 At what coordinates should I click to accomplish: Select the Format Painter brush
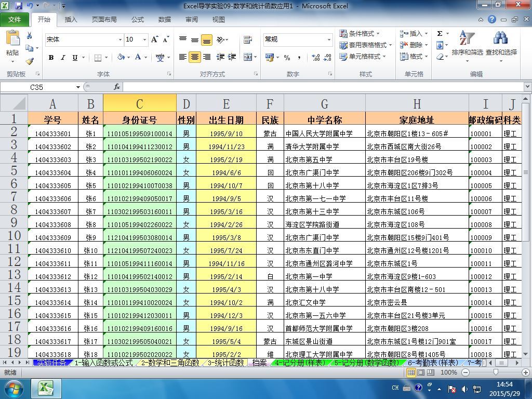[x=30, y=61]
